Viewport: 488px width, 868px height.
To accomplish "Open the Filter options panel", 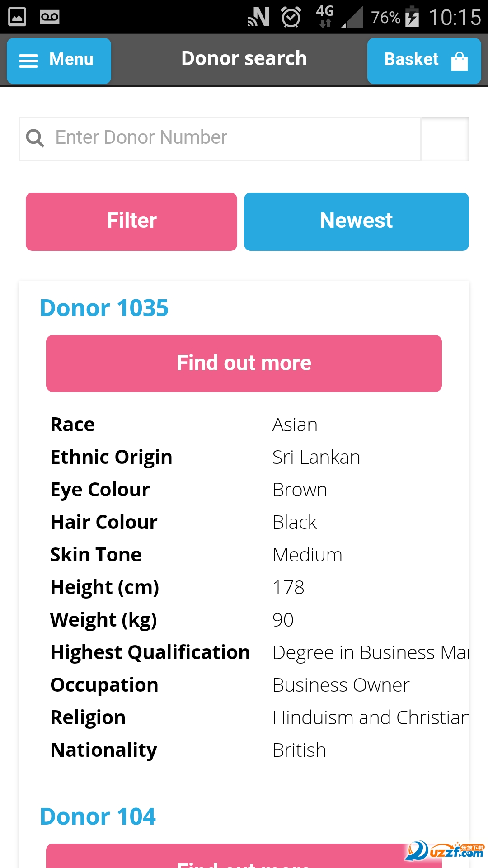I will pyautogui.click(x=131, y=222).
